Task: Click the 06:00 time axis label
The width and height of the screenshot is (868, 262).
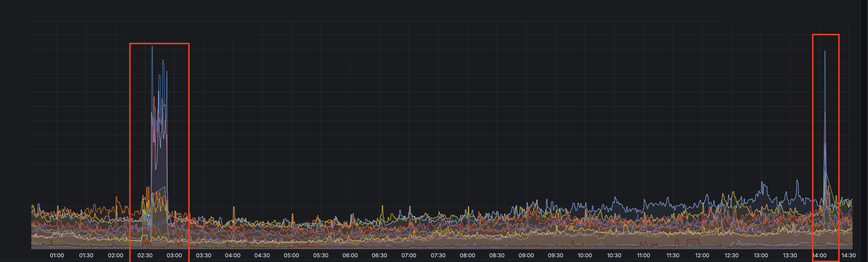Action: tap(350, 255)
